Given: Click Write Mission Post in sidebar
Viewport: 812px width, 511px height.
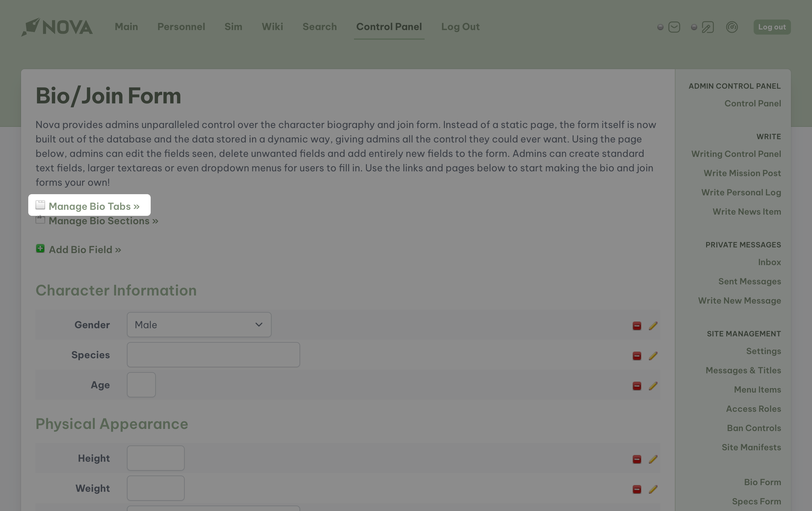Looking at the screenshot, I should [x=742, y=173].
